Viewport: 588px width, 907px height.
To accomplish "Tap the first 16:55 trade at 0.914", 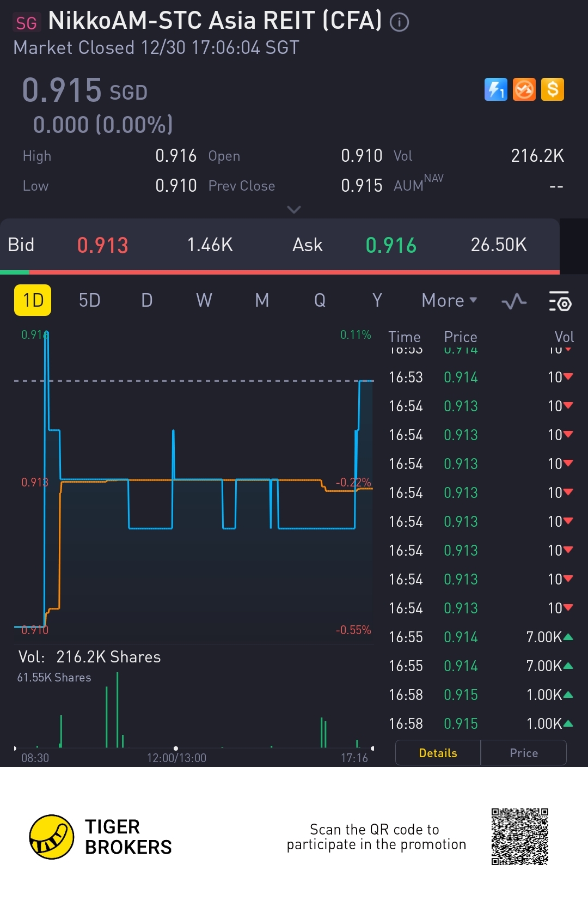I will point(481,637).
